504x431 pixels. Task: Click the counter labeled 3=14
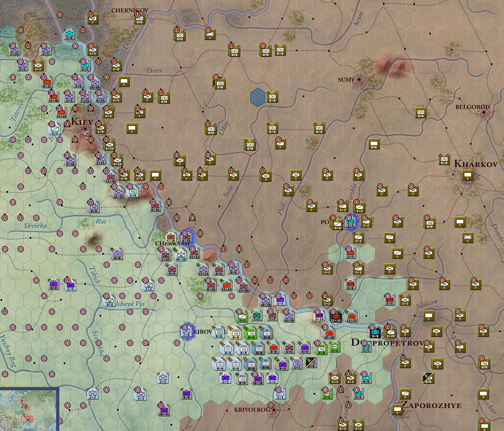pyautogui.click(x=319, y=316)
